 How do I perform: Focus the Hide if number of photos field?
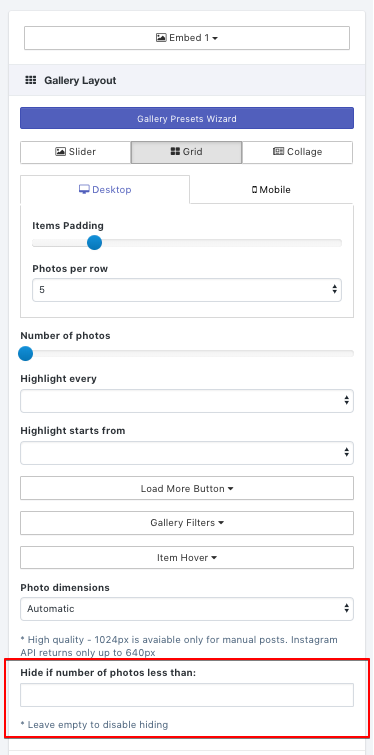point(187,695)
